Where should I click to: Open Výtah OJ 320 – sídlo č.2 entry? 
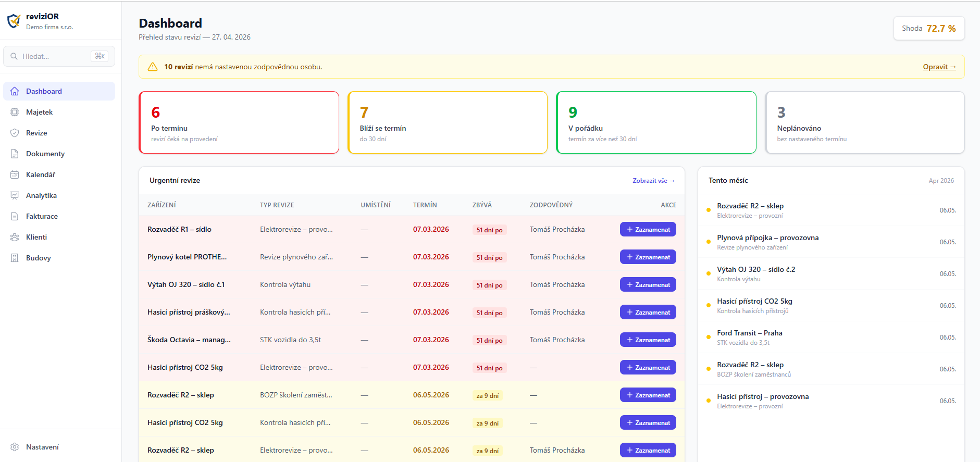(x=831, y=274)
